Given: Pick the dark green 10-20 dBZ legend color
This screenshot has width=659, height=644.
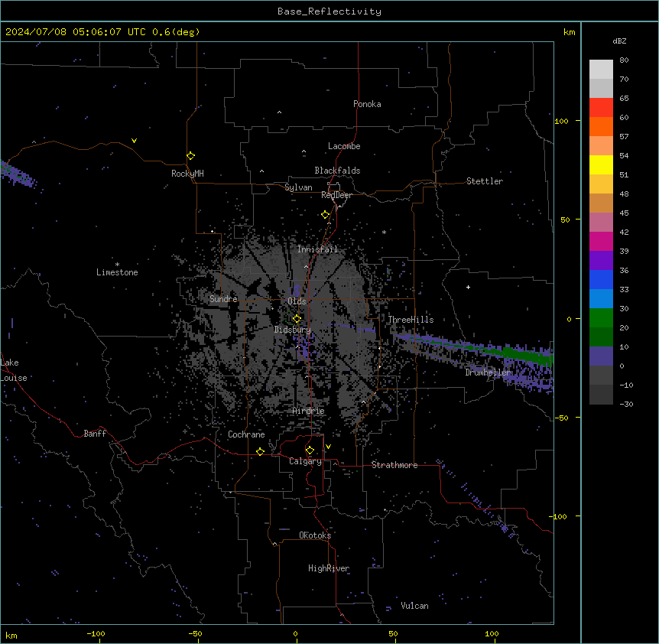Looking at the screenshot, I should pos(601,337).
